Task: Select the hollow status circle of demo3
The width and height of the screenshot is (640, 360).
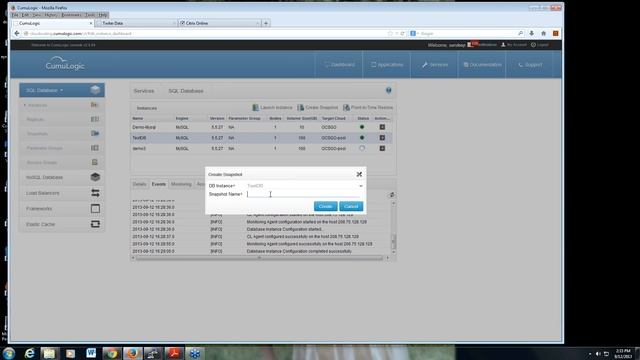Action: [362, 149]
